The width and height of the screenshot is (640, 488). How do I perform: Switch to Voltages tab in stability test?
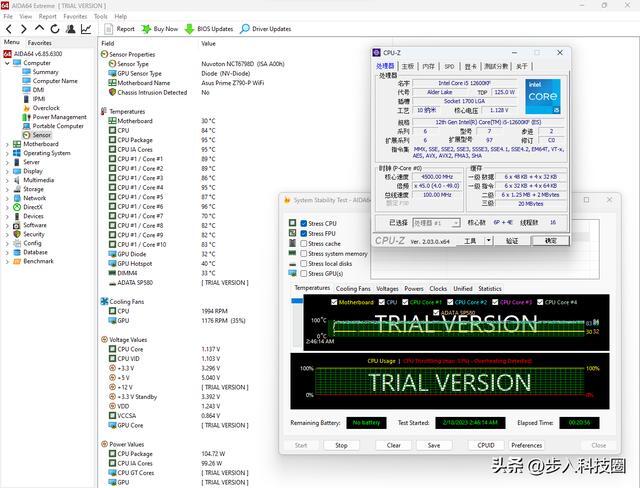387,288
